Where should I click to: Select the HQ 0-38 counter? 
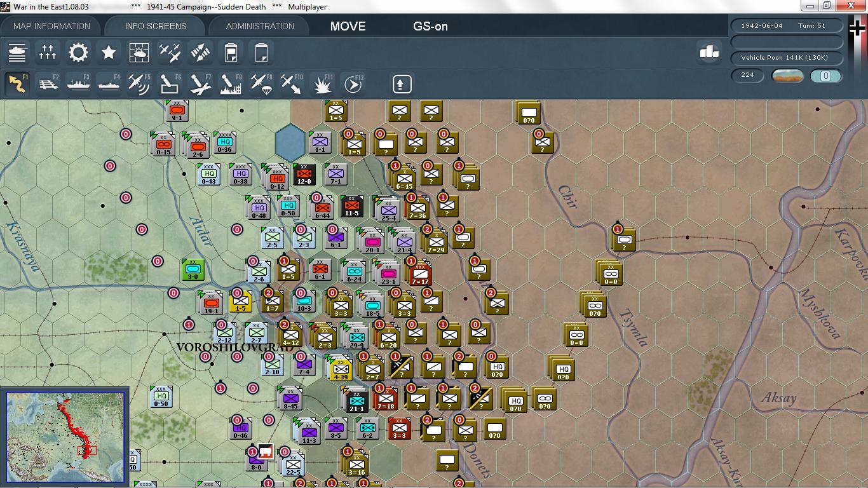240,174
